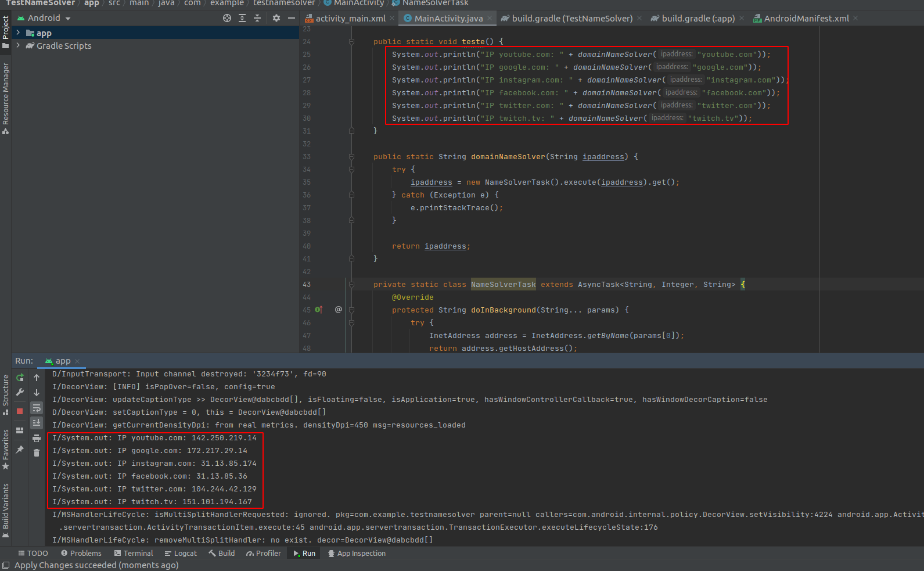The height and width of the screenshot is (571, 924).
Task: Click the Rerun app icon in Run panel
Action: (20, 378)
